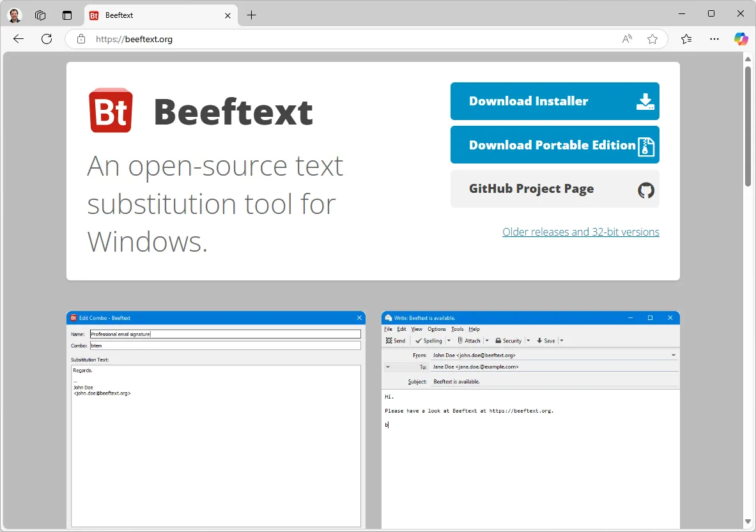Open Older releases and 32-bit versions link
The image size is (756, 532).
580,232
